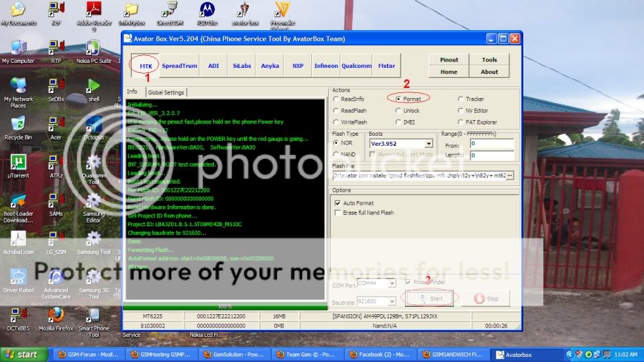Uncheck the Auto Format option
Viewport: 644px width, 362px height.
coord(338,203)
